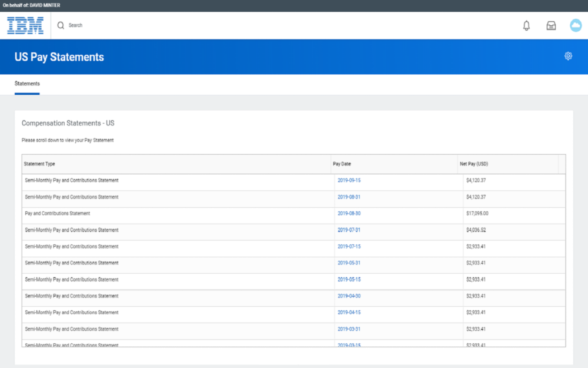Click the IBM logo home icon
Screen dimensions: 588x368
25,25
